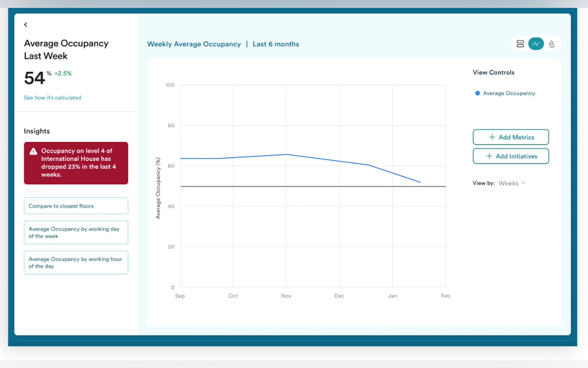Click the blue occupancy line at Nov peak
Viewport: 588px width, 368px height.
[x=287, y=154]
